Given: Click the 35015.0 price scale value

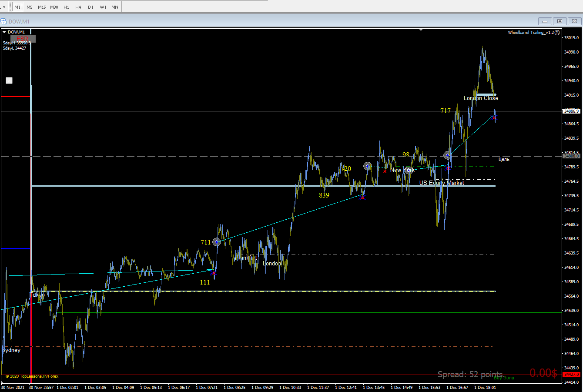Looking at the screenshot, I should click(x=571, y=38).
